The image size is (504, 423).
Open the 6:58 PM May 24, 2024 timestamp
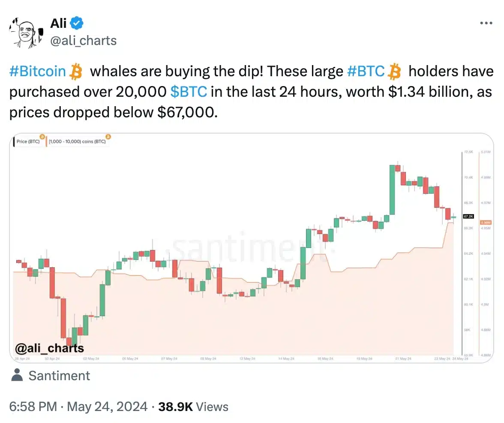coord(78,407)
